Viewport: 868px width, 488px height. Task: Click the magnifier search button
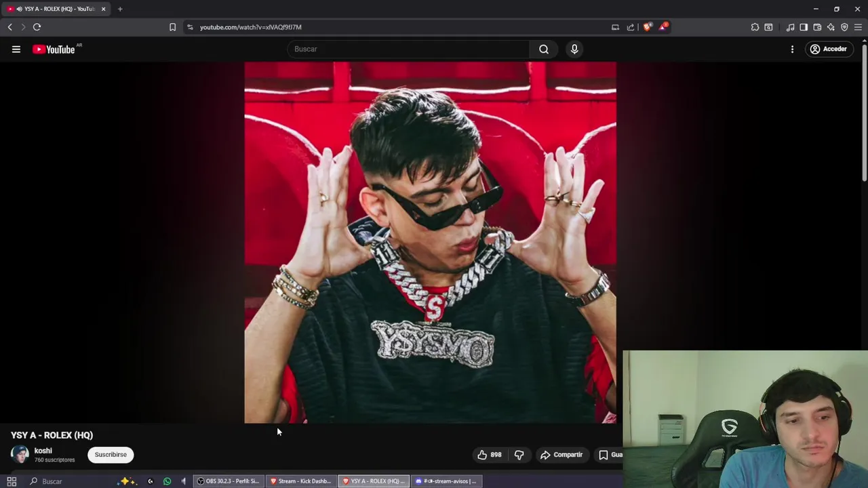544,49
